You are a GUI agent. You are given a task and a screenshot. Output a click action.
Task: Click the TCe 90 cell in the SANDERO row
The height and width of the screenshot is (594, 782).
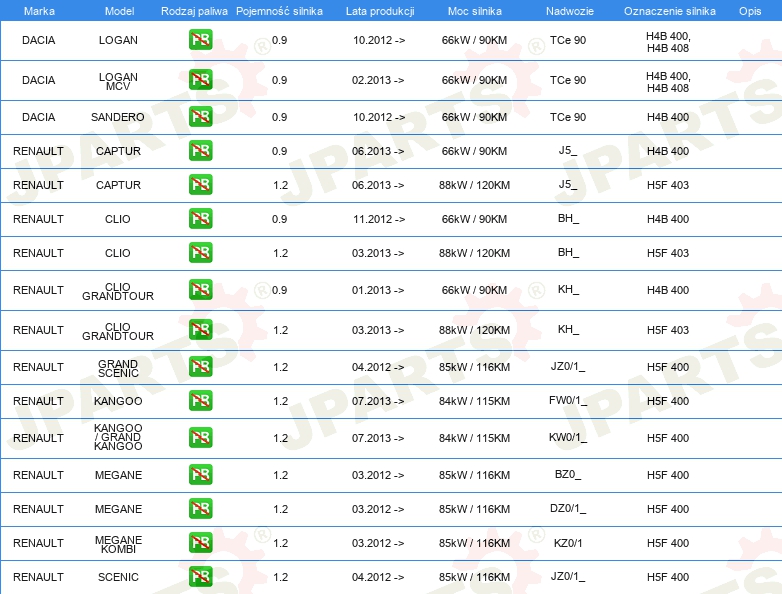click(x=568, y=117)
